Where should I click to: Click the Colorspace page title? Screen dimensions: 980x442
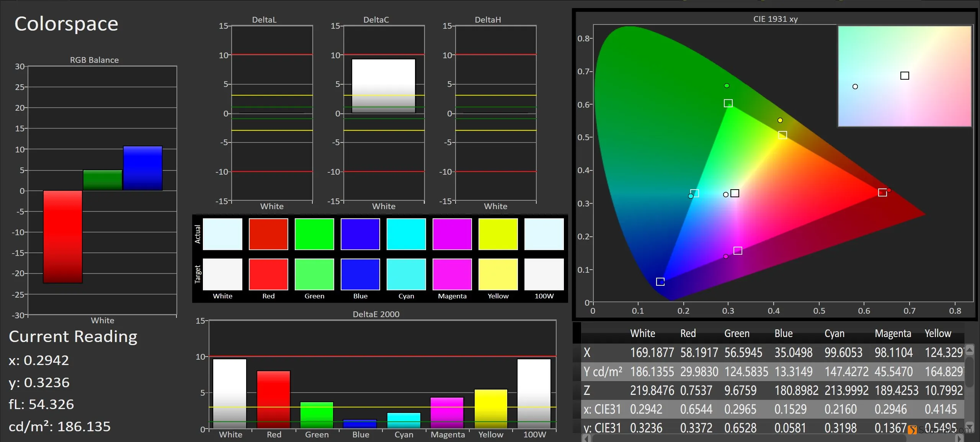pyautogui.click(x=66, y=24)
